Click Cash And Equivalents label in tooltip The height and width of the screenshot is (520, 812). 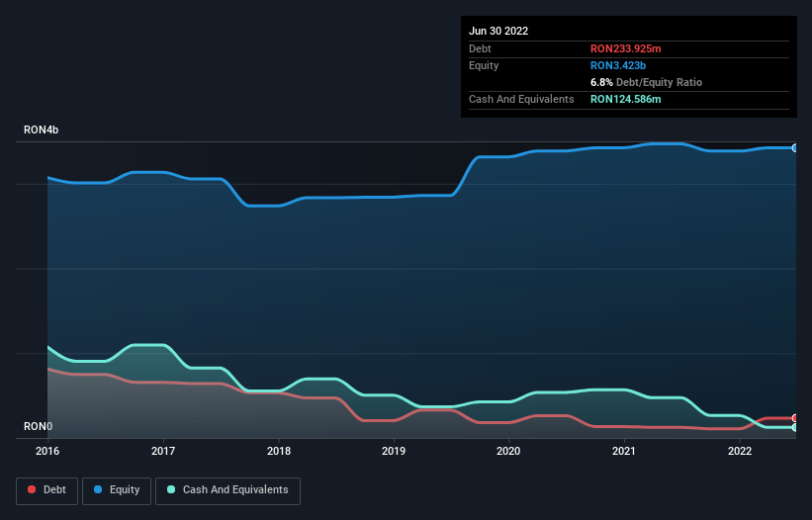pos(521,99)
